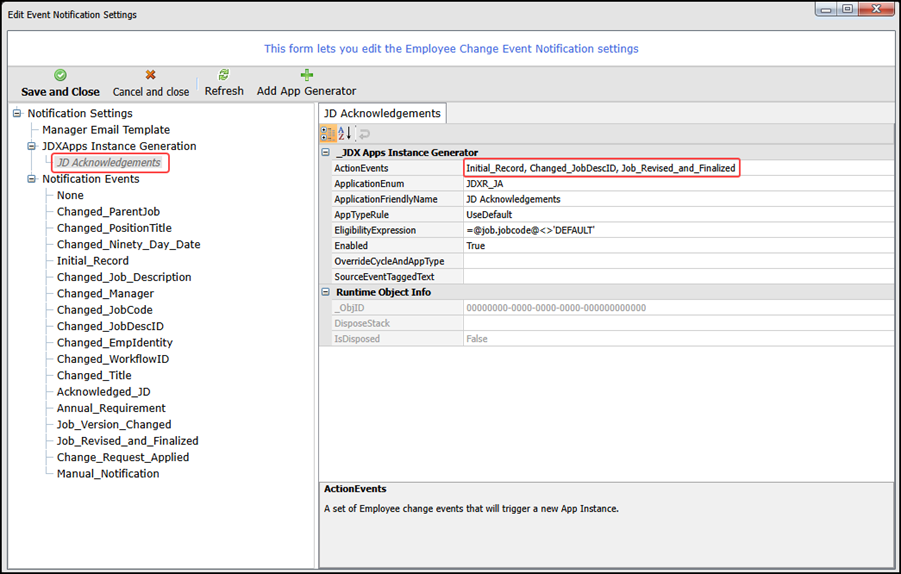Switch property grid to Categorized view
The height and width of the screenshot is (574, 901).
coord(328,134)
